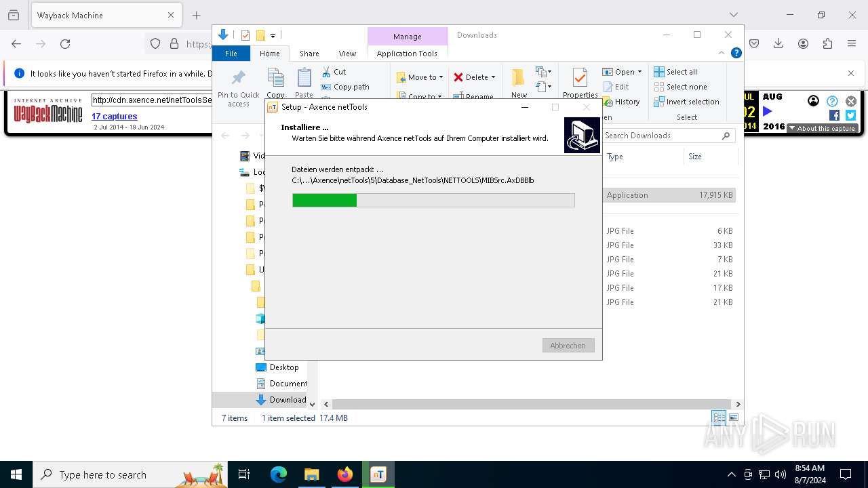This screenshot has width=868, height=488.
Task: Click History in the Explorer ribbon
Action: [621, 102]
